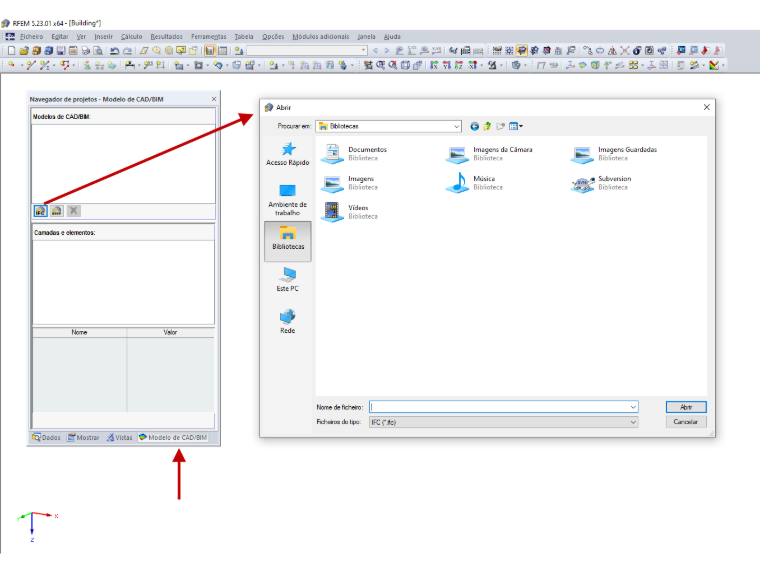This screenshot has width=760, height=570.
Task: Click the next load case arrow
Action: [x=386, y=50]
